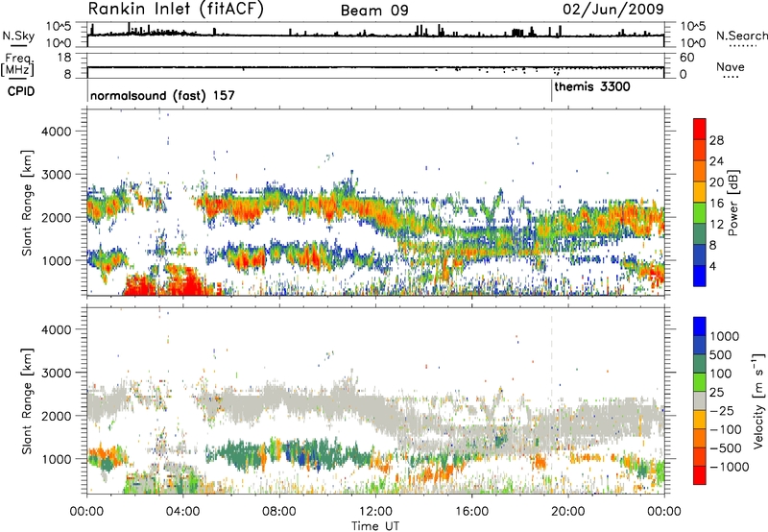
Task: Click the gray band of velocity color bar
Action: click(x=700, y=401)
